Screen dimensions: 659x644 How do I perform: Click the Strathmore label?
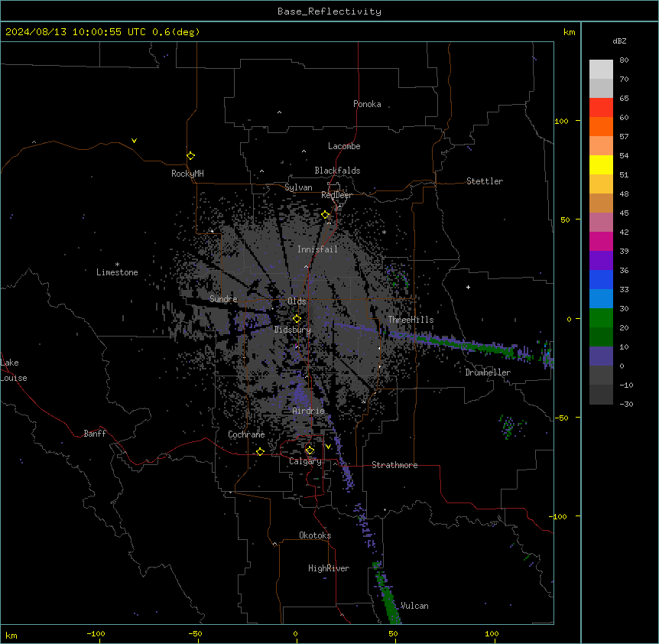point(394,465)
